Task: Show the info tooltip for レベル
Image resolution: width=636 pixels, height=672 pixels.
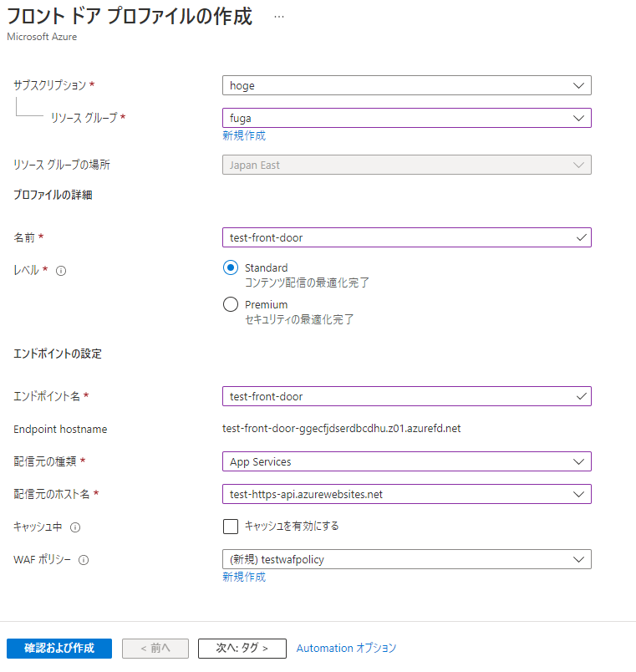Action: pos(61,271)
